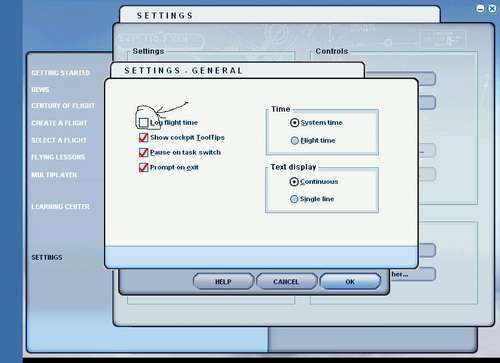
Task: Confirm with the OK button
Action: (x=350, y=282)
